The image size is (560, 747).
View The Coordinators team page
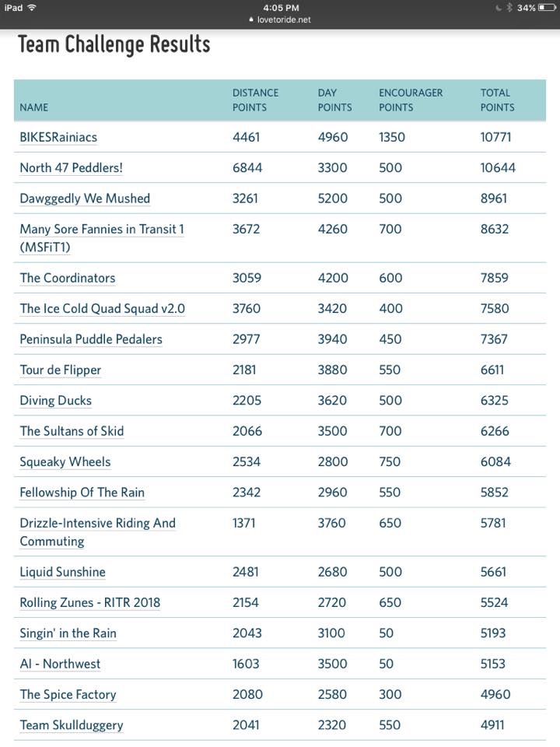pyautogui.click(x=68, y=278)
